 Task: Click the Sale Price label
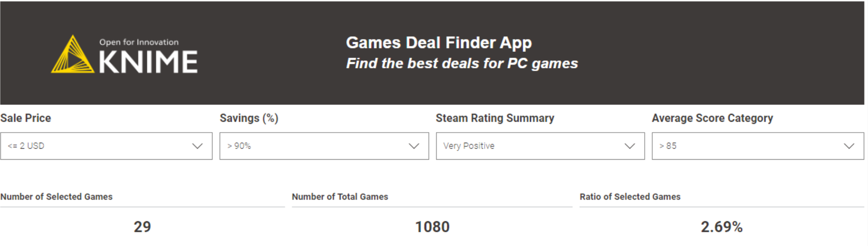[x=26, y=118]
